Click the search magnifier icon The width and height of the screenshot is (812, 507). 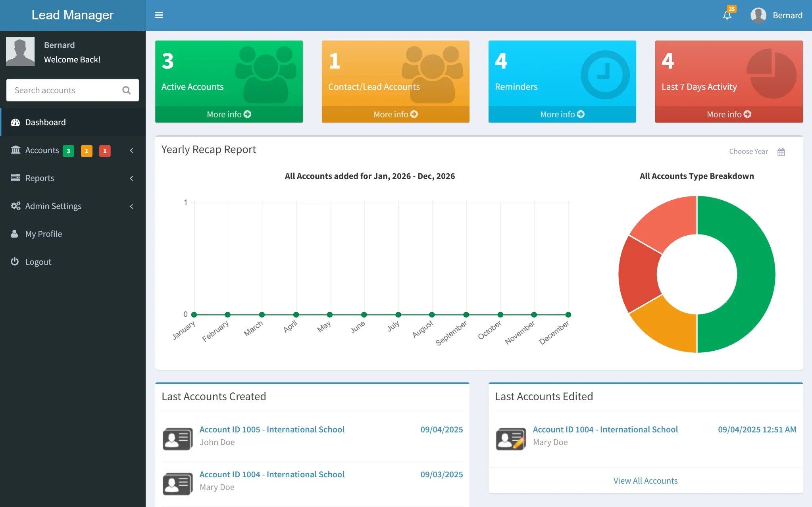[x=127, y=90]
